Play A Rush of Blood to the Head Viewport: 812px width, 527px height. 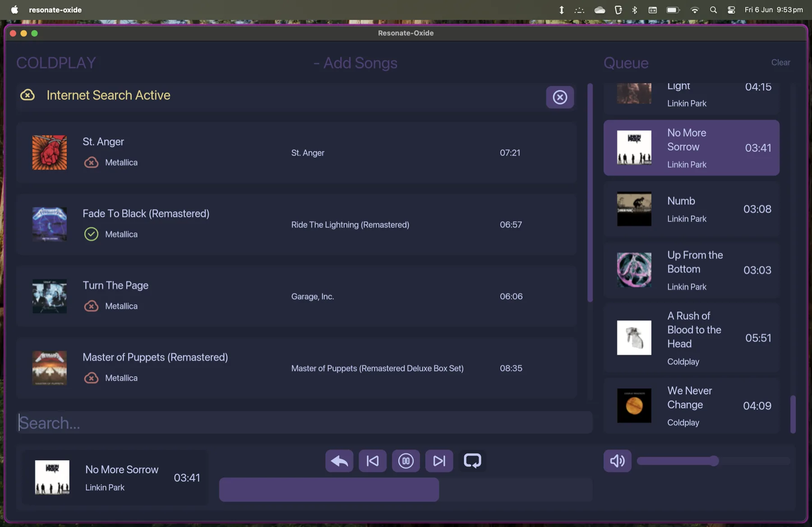(692, 338)
